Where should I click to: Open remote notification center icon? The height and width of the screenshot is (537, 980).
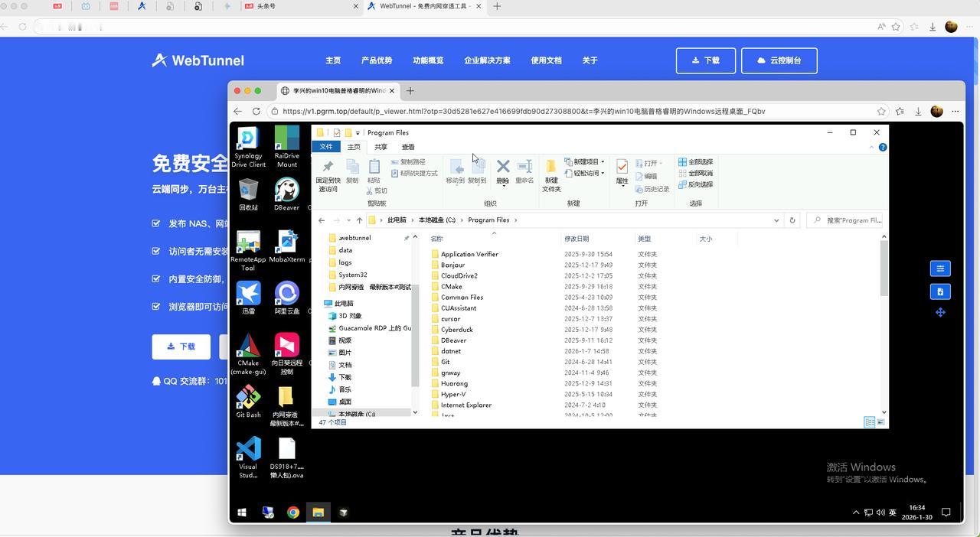[x=946, y=513]
